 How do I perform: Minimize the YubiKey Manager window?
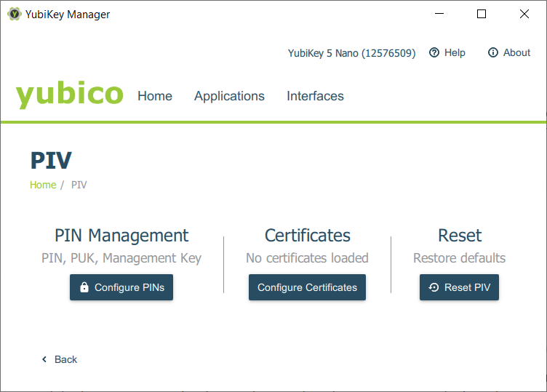click(439, 14)
